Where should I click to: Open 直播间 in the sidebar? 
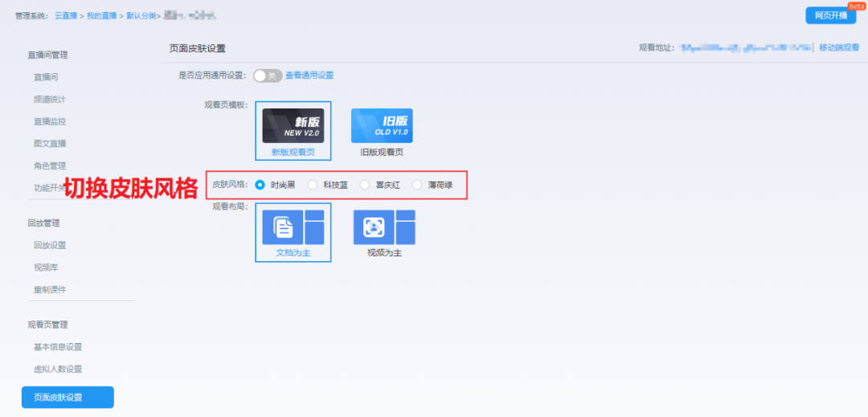click(46, 78)
